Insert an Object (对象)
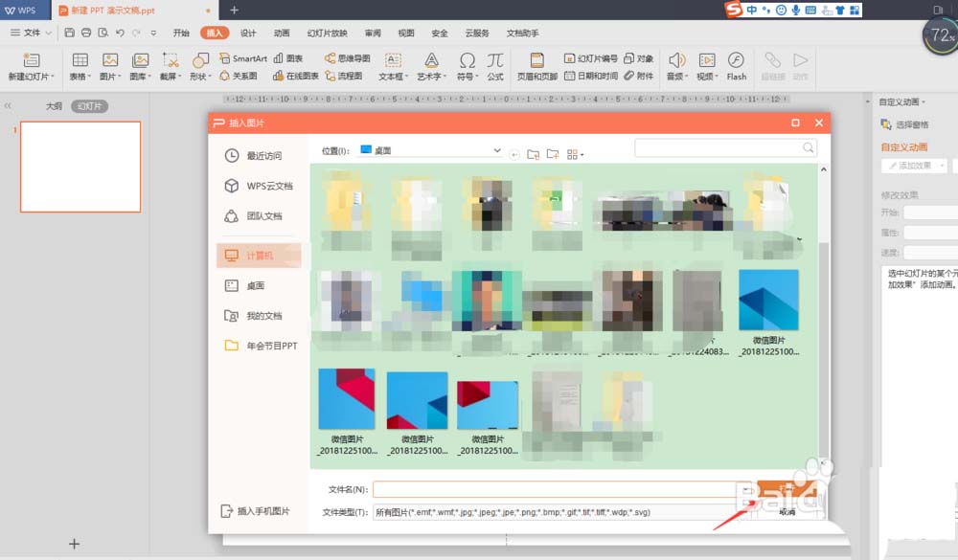The height and width of the screenshot is (560, 958). point(638,58)
